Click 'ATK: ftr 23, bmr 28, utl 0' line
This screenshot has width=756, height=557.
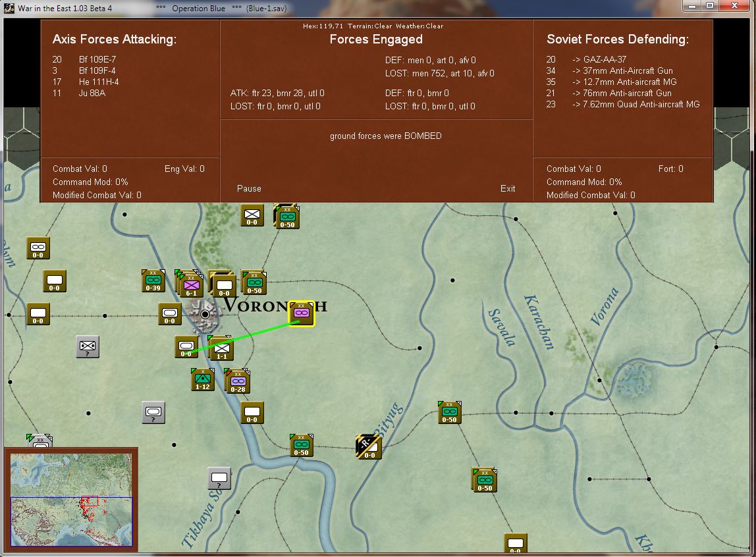pos(277,93)
